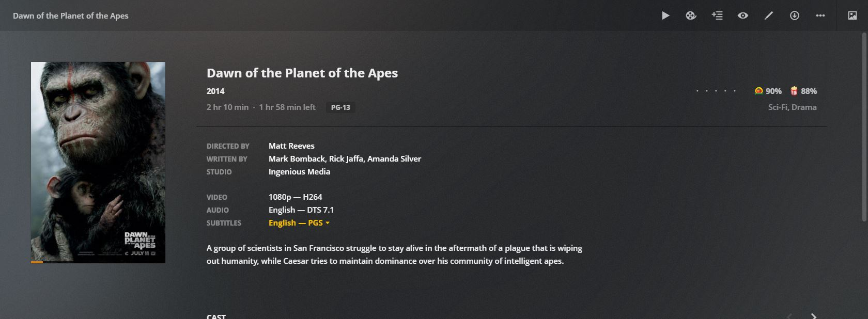Click the Rotten Tomatoes critic rating icon

[758, 91]
